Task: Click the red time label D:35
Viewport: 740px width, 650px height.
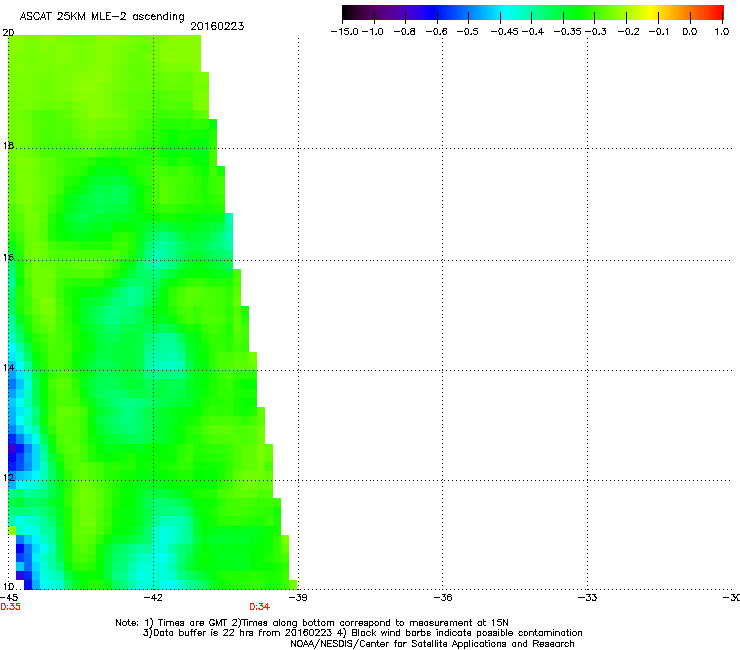Action: 10,607
